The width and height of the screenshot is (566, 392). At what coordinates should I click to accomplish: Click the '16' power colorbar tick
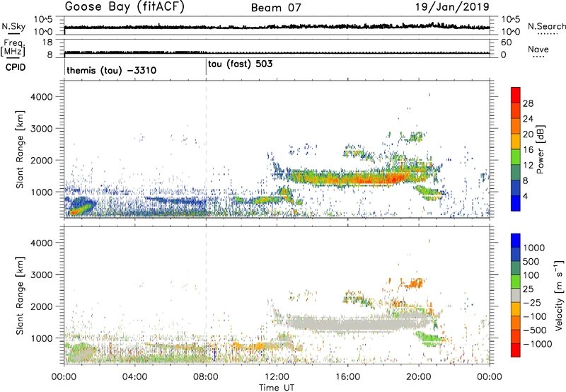pyautogui.click(x=528, y=150)
